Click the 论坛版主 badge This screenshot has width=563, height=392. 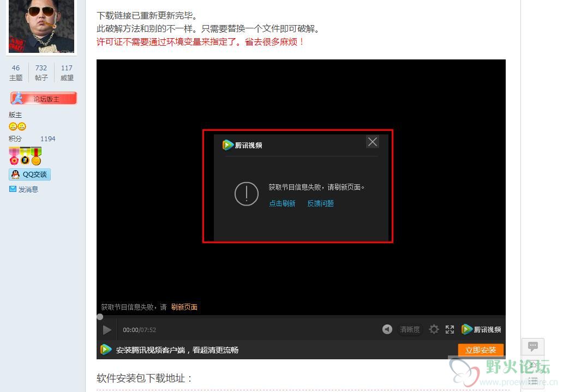[x=43, y=98]
